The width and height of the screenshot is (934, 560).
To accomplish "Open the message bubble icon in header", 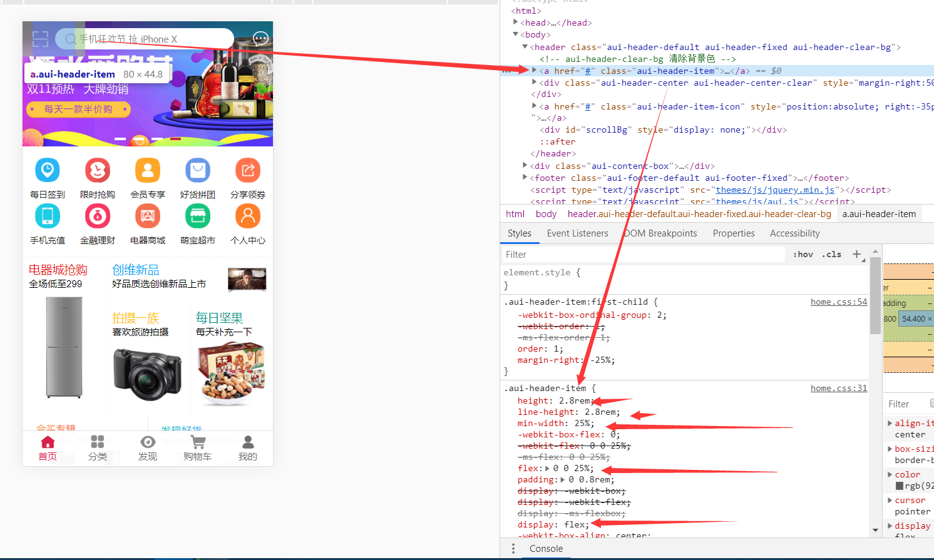I will (260, 39).
